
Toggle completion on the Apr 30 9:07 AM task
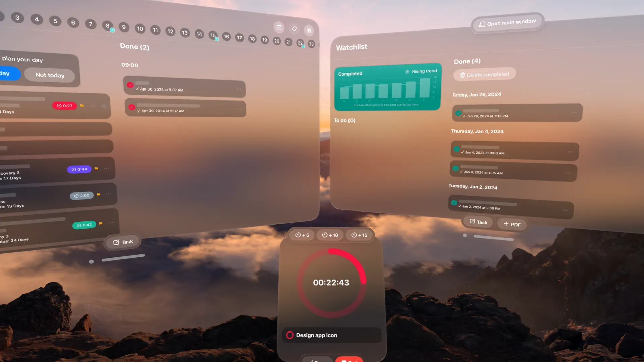131,85
